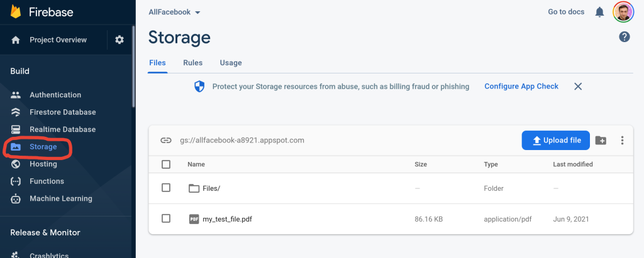This screenshot has height=258, width=644.
Task: Click the Machine Learning robot icon
Action: click(x=16, y=198)
